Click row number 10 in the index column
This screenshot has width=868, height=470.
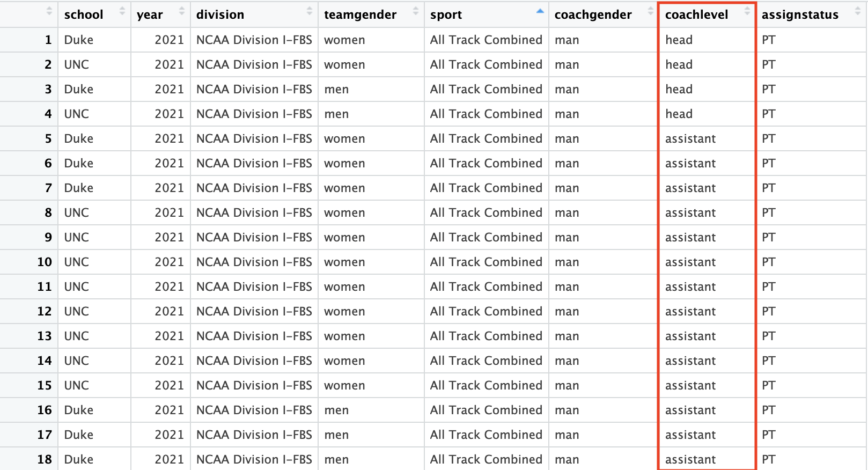pos(45,262)
